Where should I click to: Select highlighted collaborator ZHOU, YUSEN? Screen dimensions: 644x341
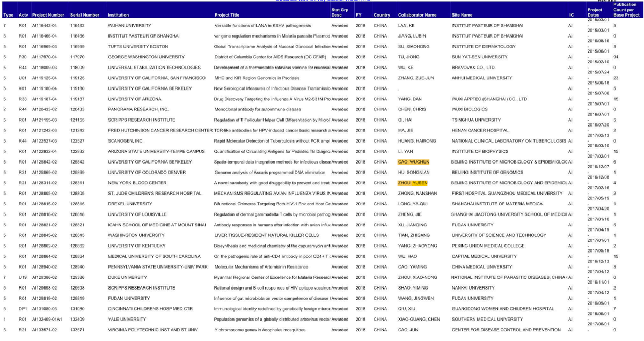(412, 183)
